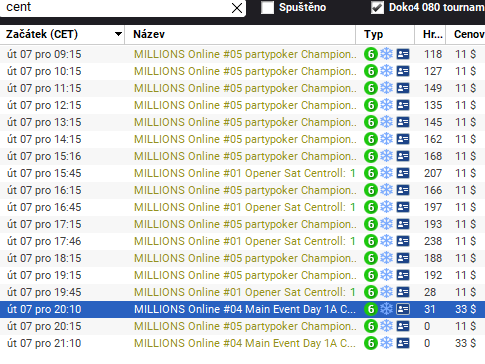Click date 'út 07 pro 15:16'
Image resolution: width=485 pixels, height=364 pixels.
44,156
